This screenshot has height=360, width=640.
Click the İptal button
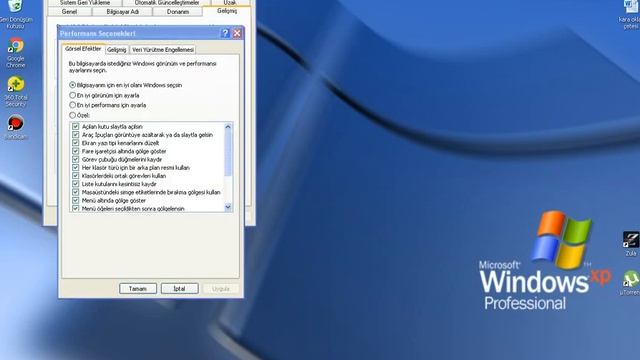180,289
